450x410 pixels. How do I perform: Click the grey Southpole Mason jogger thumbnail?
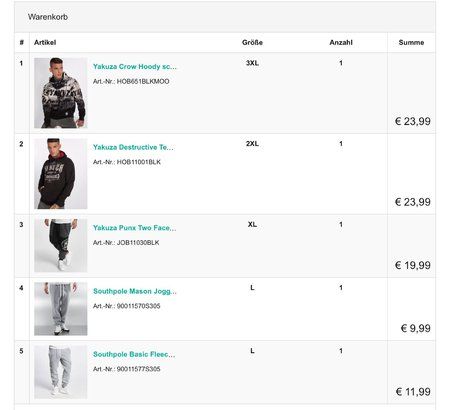pos(61,309)
